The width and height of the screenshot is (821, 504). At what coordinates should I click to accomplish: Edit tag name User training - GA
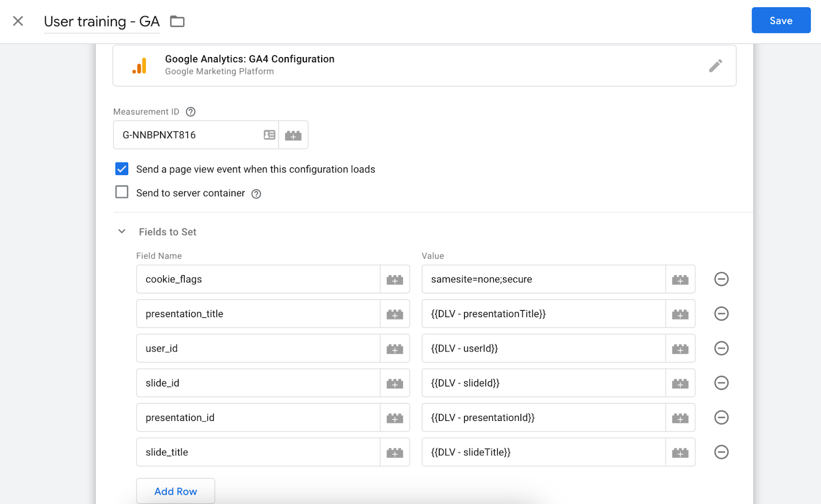click(102, 21)
